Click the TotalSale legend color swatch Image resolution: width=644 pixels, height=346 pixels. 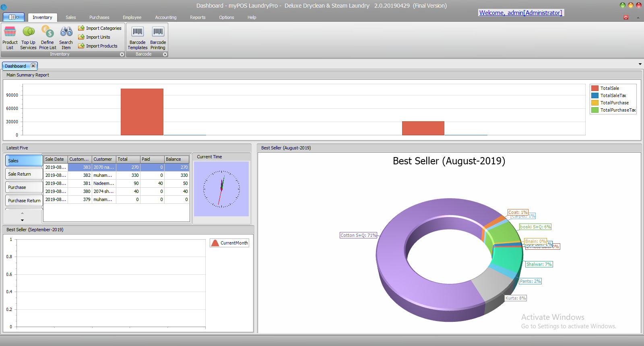(595, 88)
